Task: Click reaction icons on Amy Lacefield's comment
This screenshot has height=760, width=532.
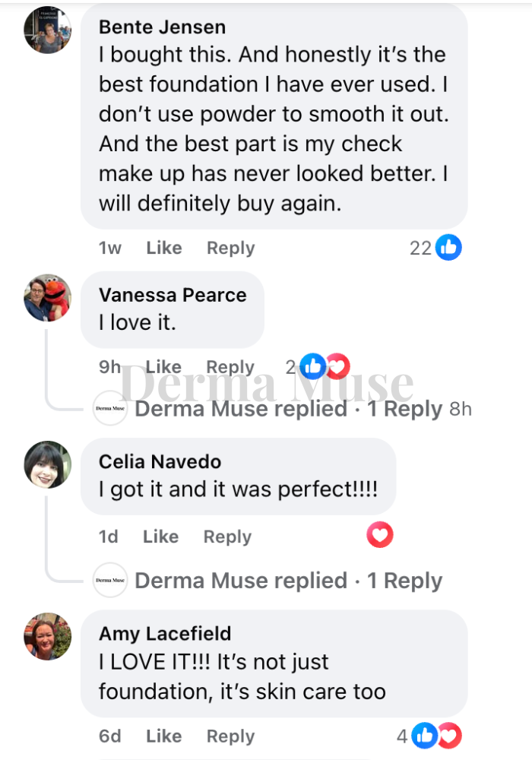Action: (439, 736)
